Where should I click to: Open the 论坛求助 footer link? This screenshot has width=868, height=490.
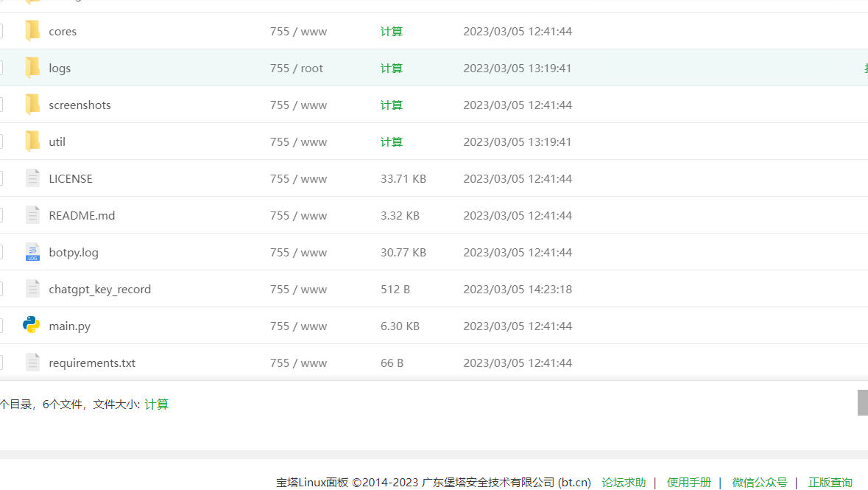tap(624, 482)
